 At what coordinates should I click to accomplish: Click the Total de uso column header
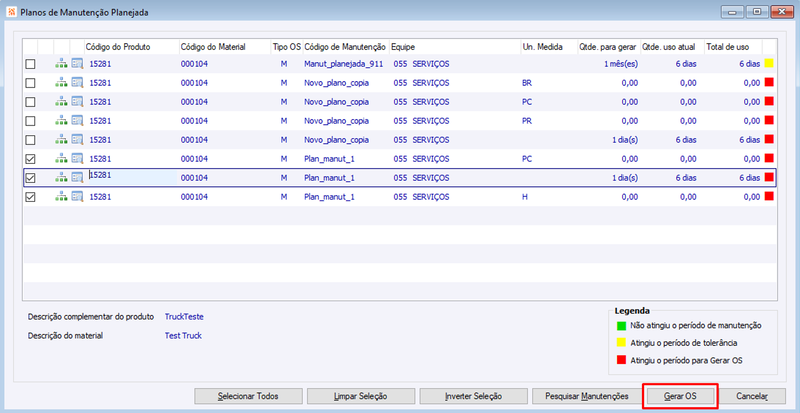click(733, 47)
